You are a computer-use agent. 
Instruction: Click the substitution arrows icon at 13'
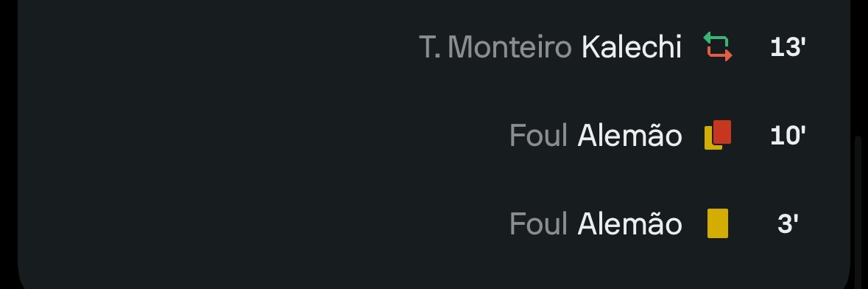click(718, 46)
